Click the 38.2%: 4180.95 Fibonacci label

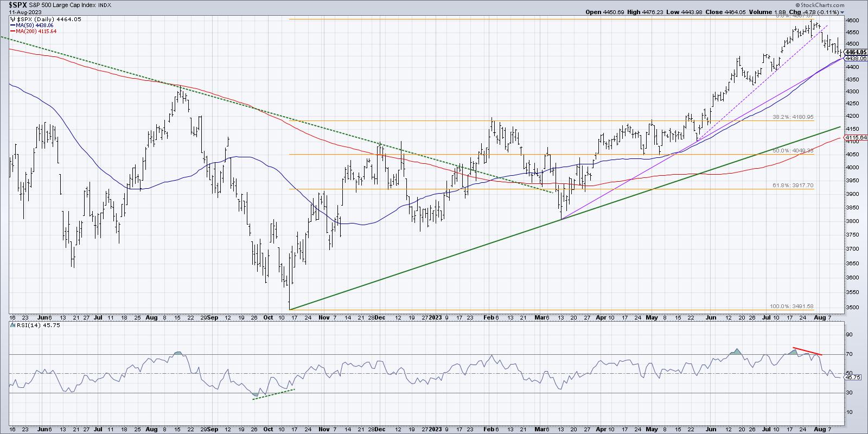coord(793,117)
